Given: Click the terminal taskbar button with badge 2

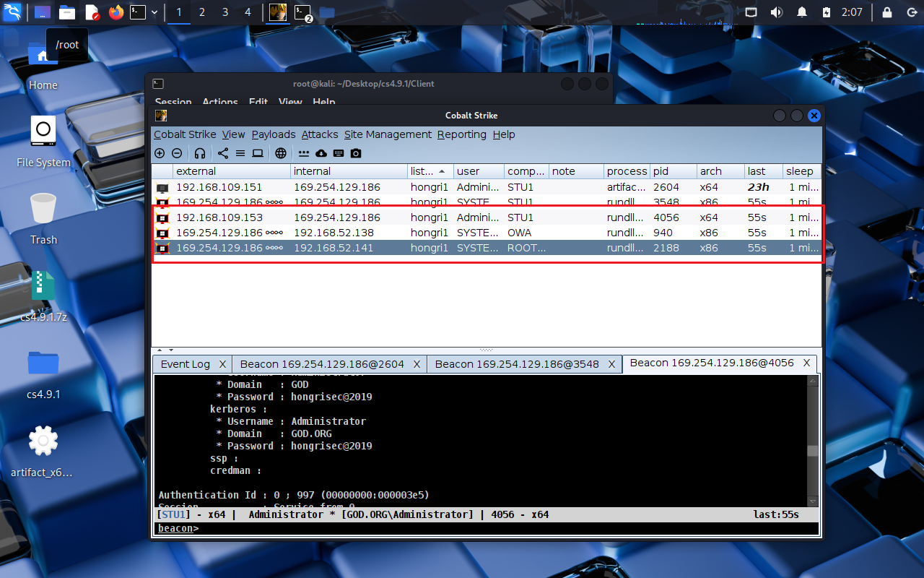Looking at the screenshot, I should 302,12.
